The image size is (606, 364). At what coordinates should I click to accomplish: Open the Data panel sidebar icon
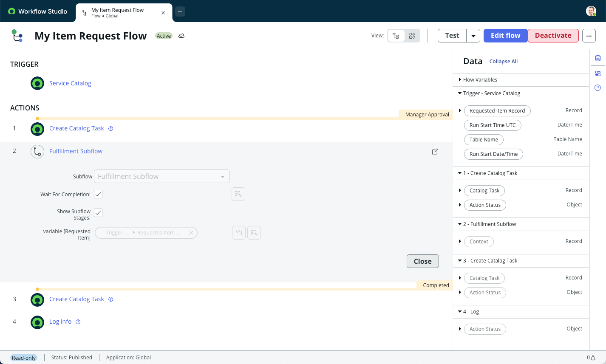[x=598, y=59]
